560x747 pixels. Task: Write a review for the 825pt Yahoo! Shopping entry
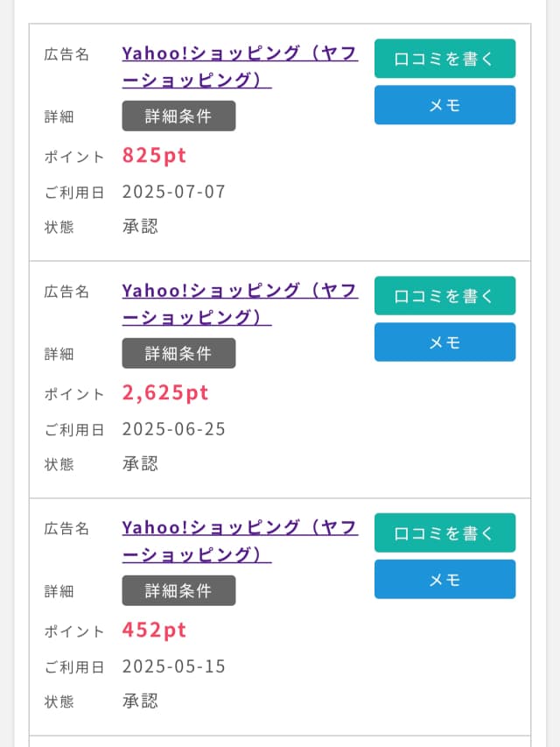point(444,58)
